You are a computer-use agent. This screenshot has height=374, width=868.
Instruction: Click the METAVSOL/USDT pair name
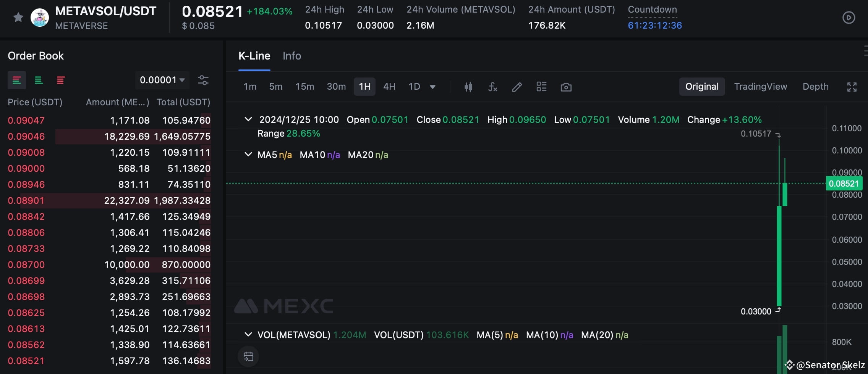pos(106,11)
